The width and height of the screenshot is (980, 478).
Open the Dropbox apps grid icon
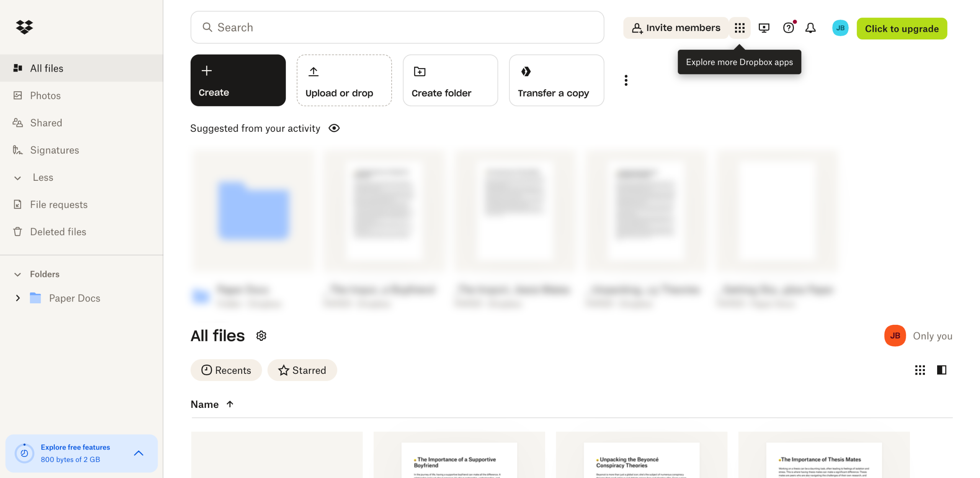[x=739, y=28]
